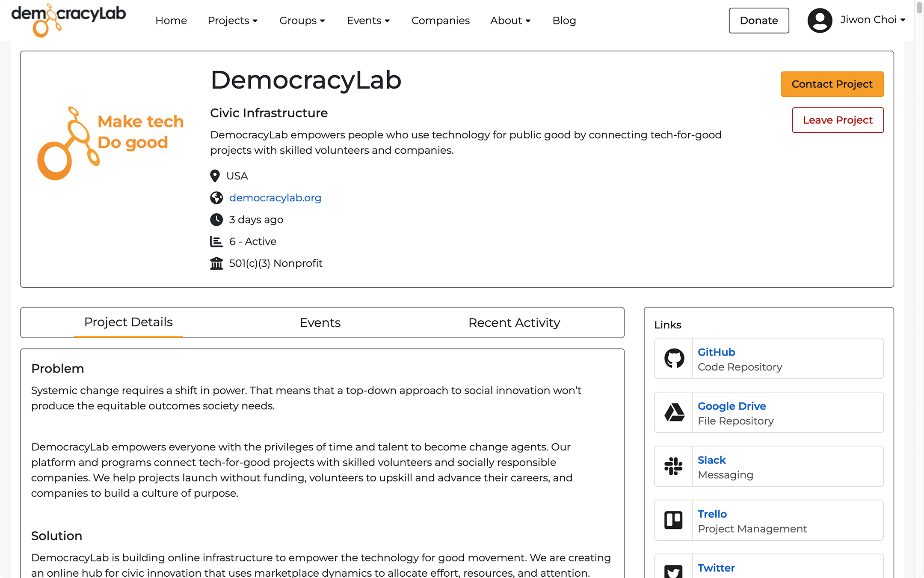This screenshot has height=578, width=924.
Task: Switch to the Recent Activity tab
Action: coord(514,322)
